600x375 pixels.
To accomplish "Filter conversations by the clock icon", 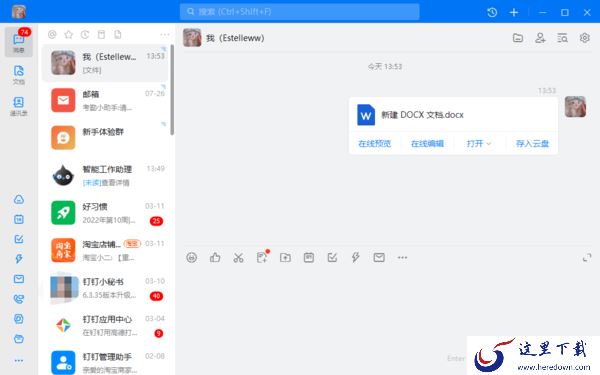I will pos(85,35).
